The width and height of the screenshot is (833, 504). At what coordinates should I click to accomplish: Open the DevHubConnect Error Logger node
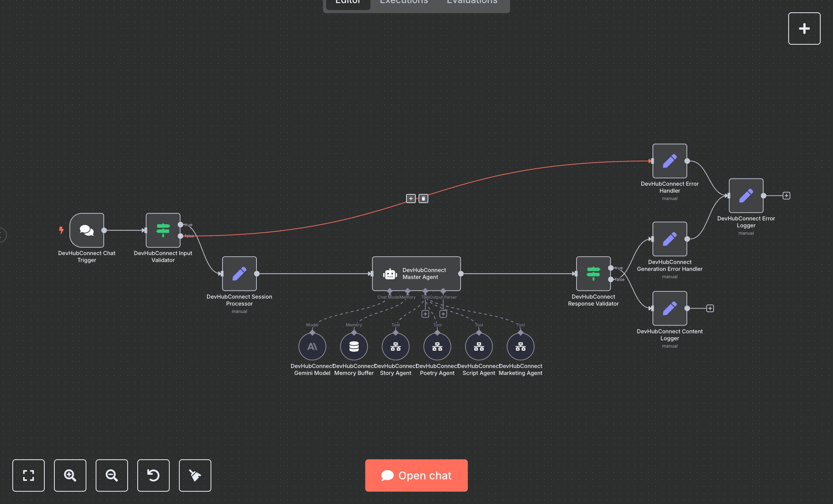[746, 195]
